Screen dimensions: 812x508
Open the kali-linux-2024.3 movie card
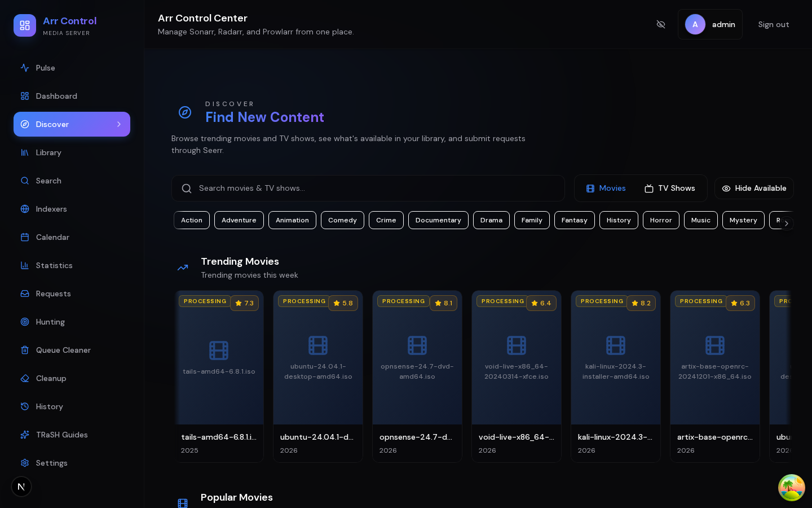616,376
